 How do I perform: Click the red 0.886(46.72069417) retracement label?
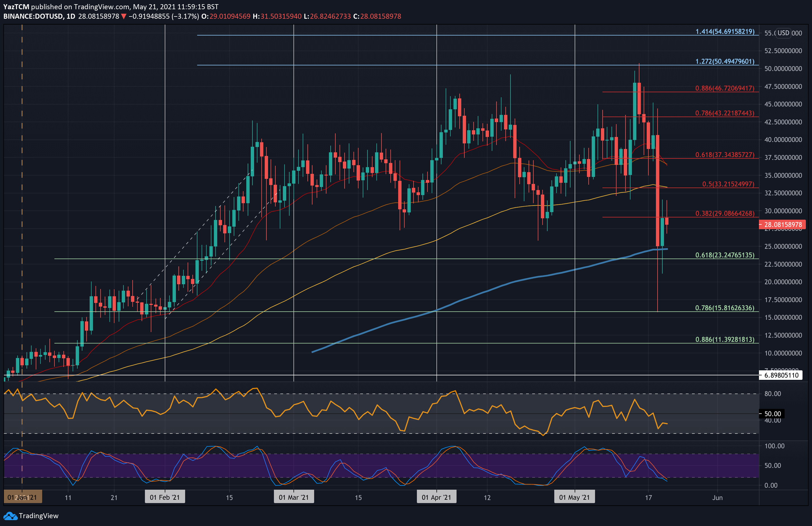(725, 88)
